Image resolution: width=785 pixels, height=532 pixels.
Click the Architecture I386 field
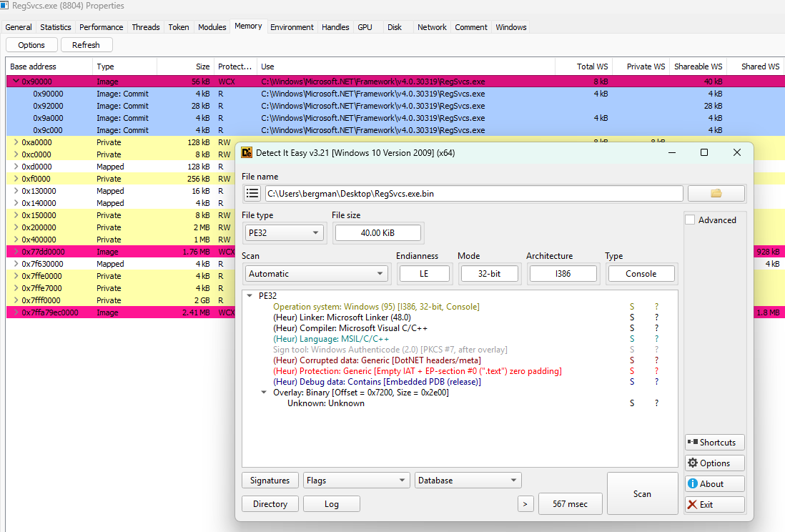(563, 274)
